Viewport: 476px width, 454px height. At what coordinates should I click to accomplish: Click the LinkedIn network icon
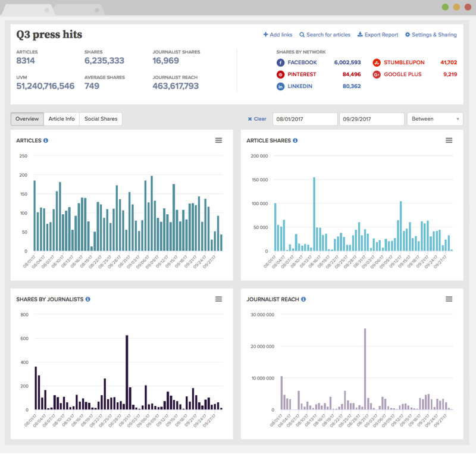(280, 86)
